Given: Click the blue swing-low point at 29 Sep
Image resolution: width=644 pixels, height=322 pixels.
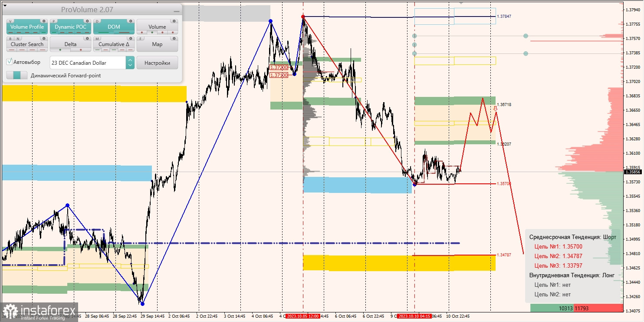Looking at the screenshot, I should 142,303.
